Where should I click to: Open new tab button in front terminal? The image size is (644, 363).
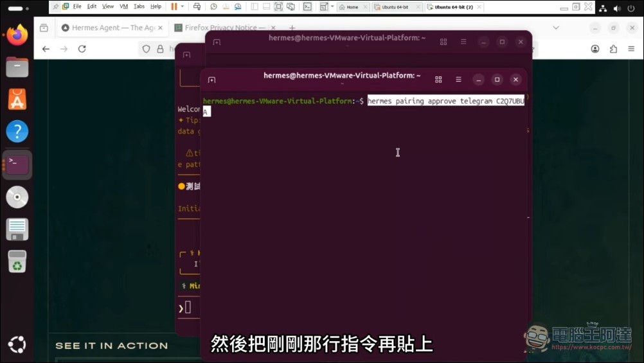[211, 80]
